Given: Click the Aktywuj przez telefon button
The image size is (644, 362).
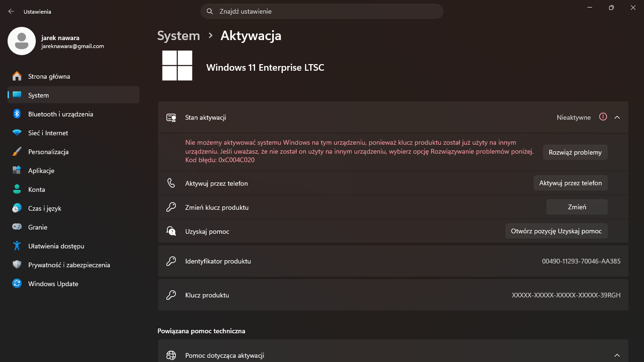Looking at the screenshot, I should pyautogui.click(x=570, y=183).
